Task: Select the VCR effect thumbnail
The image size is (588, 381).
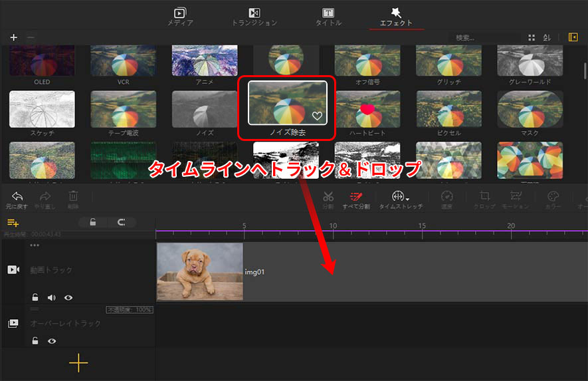Action: tap(124, 61)
